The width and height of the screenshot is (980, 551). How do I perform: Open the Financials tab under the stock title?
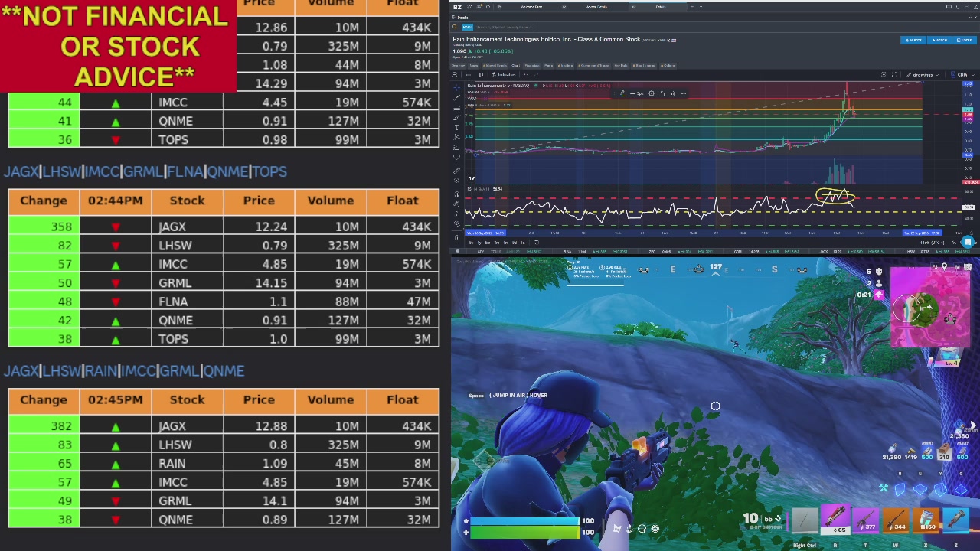click(x=532, y=66)
